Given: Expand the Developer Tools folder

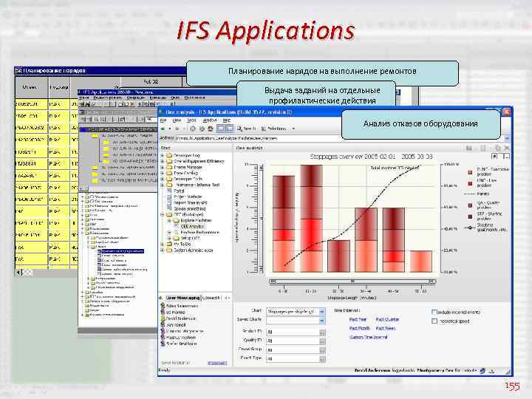Looking at the screenshot, I should 162,179.
